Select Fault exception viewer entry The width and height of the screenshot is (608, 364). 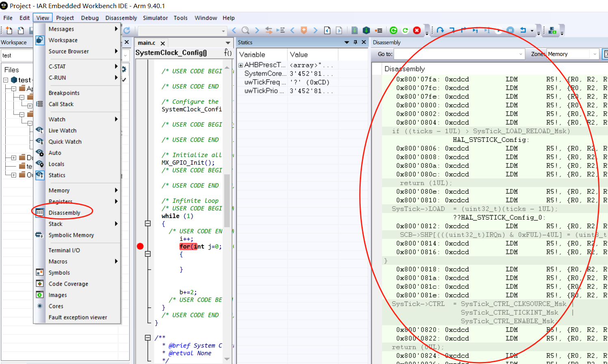pos(78,317)
